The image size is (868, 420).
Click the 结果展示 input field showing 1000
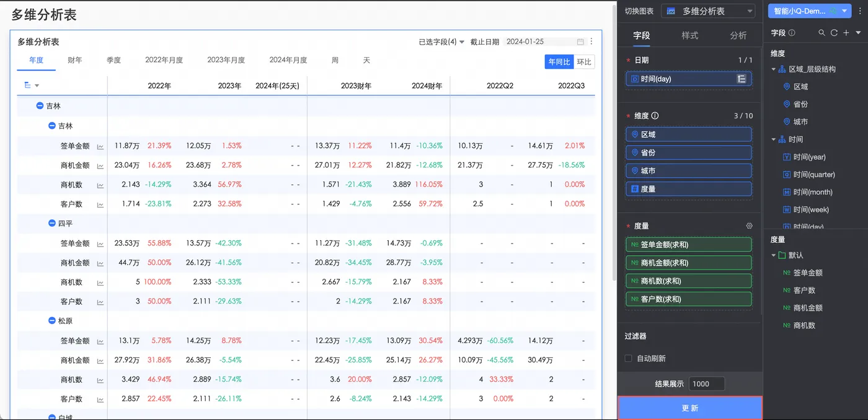pyautogui.click(x=707, y=383)
